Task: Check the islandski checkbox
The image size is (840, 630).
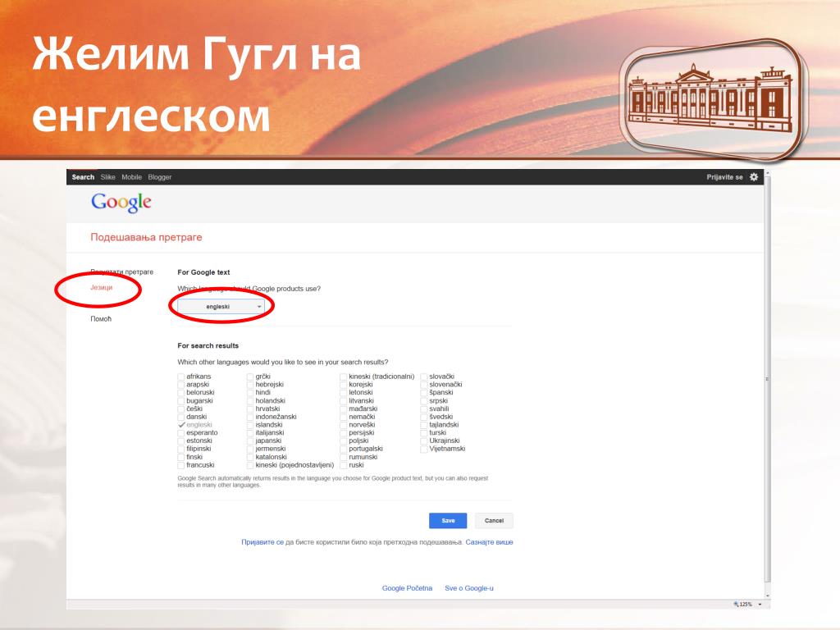Action: [x=250, y=425]
